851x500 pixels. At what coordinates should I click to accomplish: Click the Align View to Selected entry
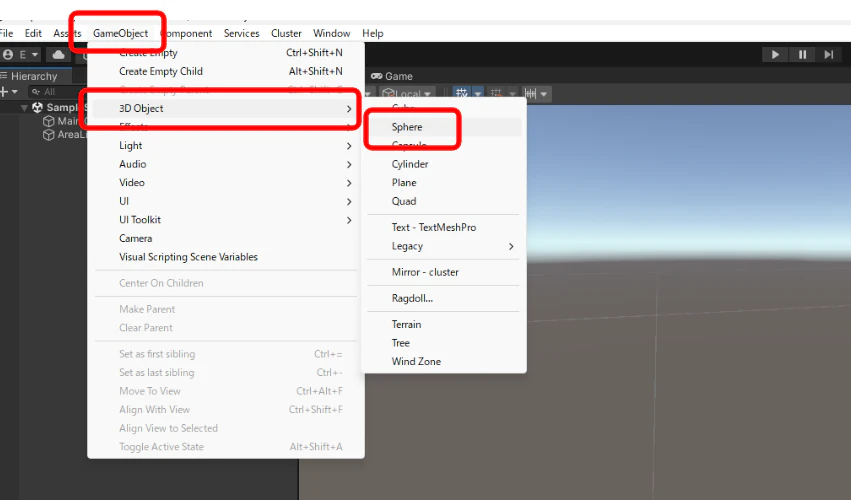tap(226, 428)
